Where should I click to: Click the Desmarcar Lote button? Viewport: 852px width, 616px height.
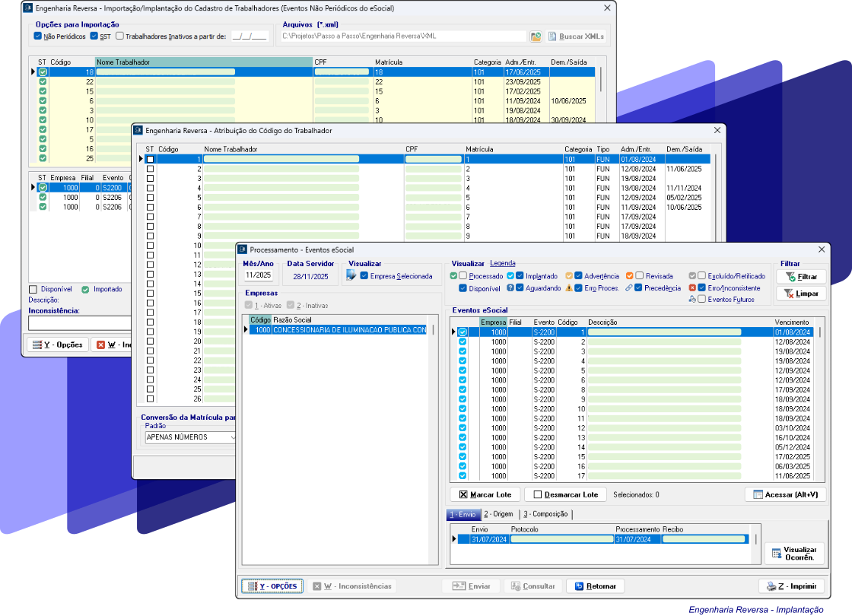click(x=564, y=494)
